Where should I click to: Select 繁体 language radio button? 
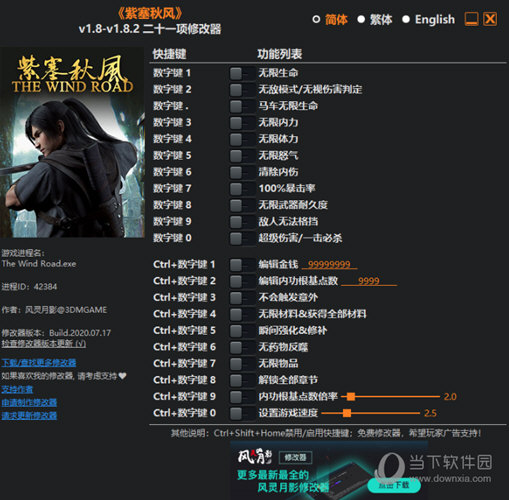[361, 19]
